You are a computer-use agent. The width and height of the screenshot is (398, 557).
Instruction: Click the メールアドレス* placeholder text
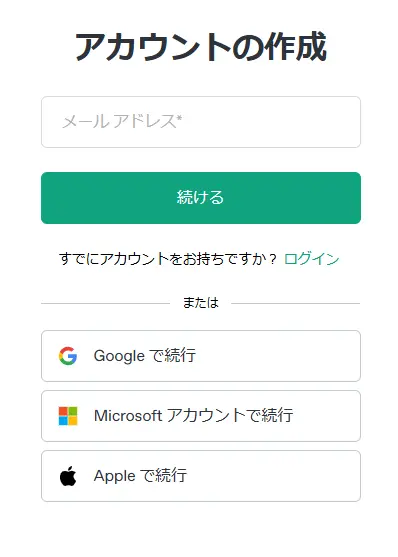122,121
